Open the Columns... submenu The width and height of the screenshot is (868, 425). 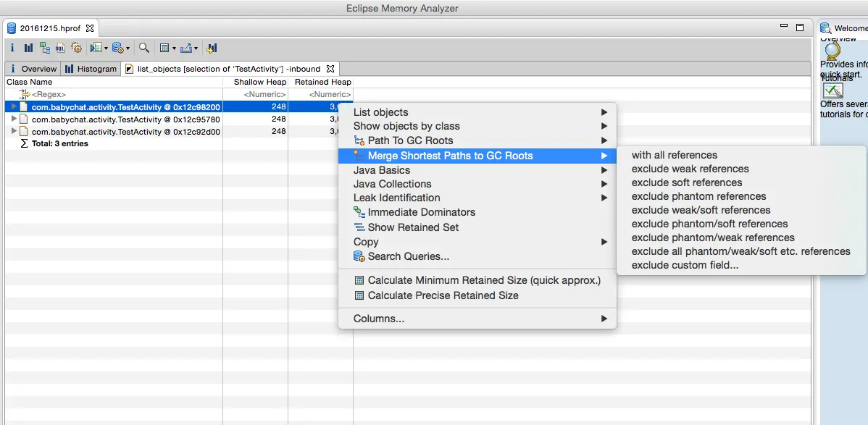[x=477, y=319]
